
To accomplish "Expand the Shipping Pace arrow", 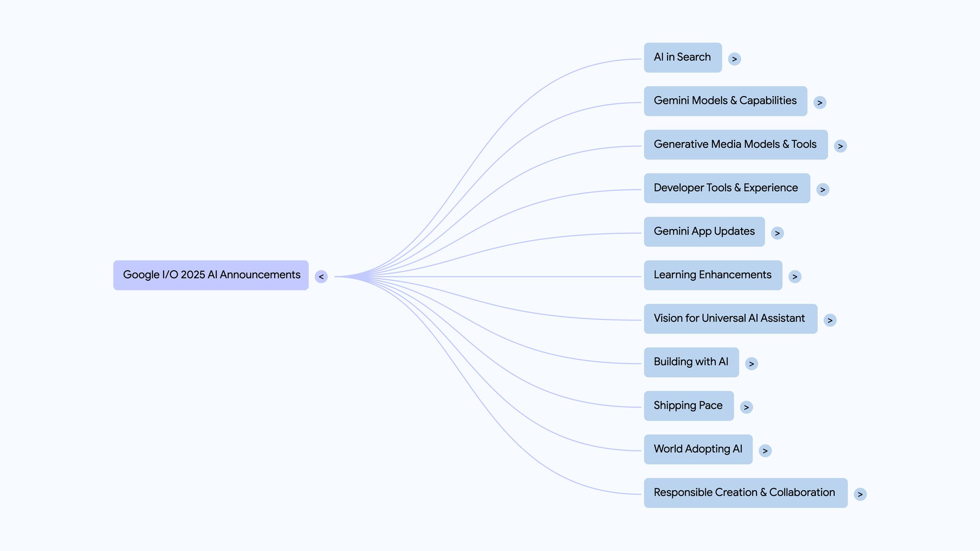I will [746, 407].
